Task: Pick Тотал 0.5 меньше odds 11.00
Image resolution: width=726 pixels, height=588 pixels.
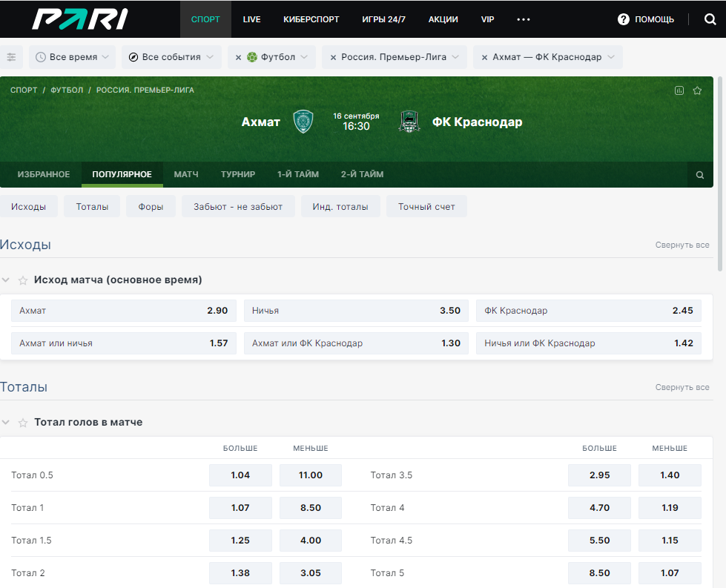Action: coord(310,475)
